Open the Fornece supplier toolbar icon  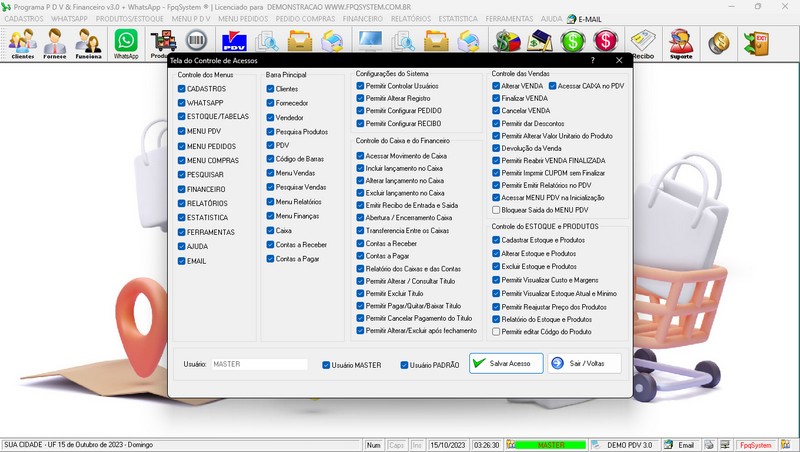tap(55, 43)
